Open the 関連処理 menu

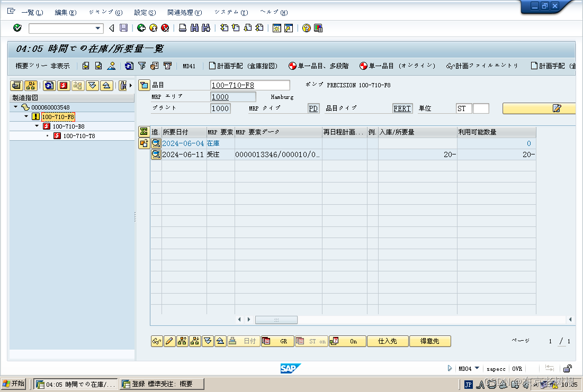[x=184, y=12]
